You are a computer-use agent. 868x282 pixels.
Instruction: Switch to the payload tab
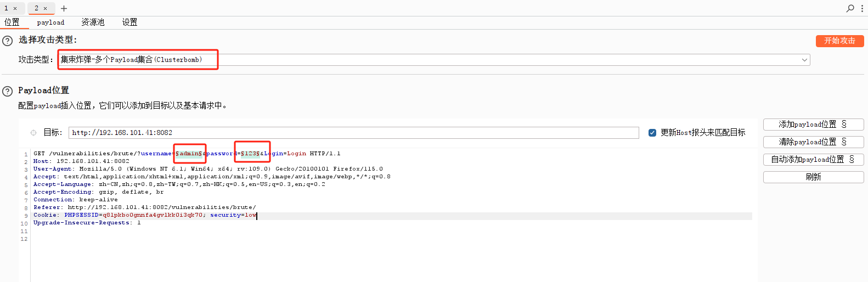pos(50,22)
